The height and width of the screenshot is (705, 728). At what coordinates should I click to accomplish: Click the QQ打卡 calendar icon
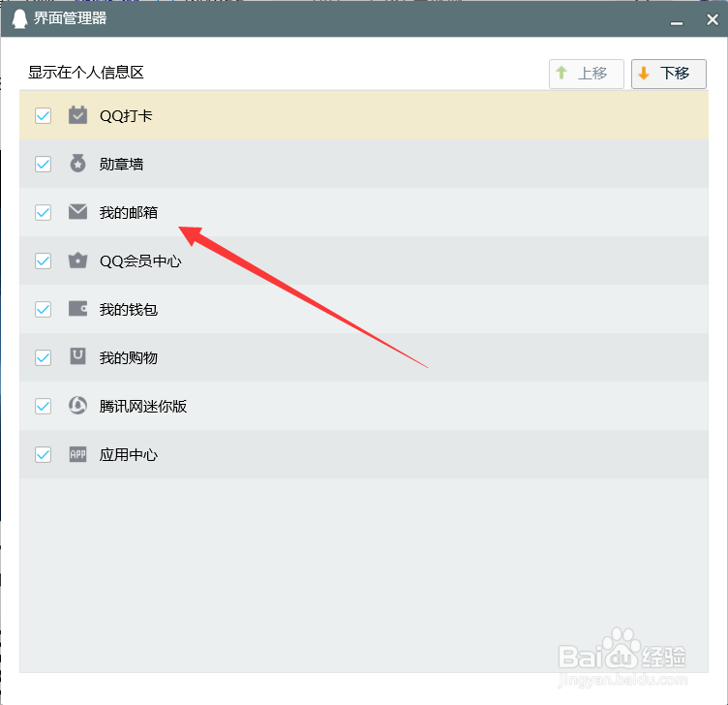click(77, 115)
